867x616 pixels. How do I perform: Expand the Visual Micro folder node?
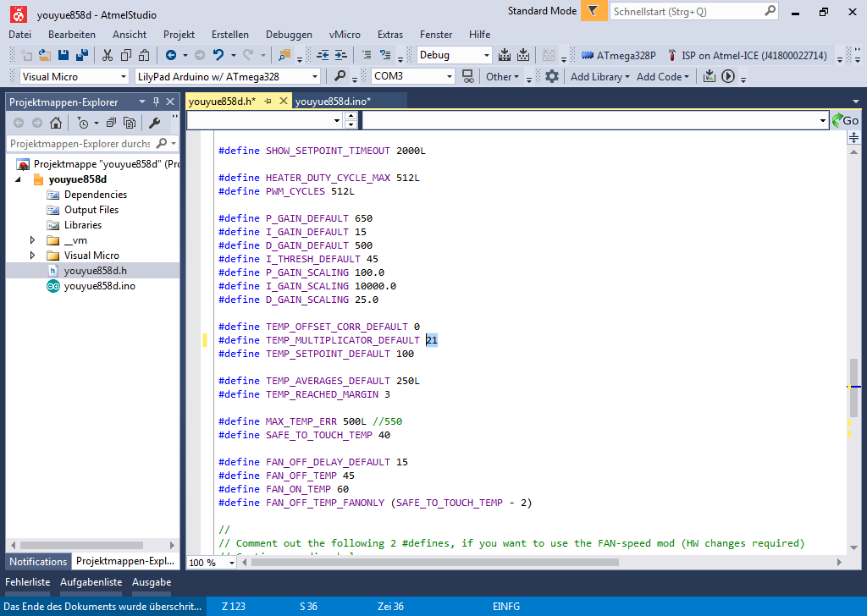pos(33,256)
